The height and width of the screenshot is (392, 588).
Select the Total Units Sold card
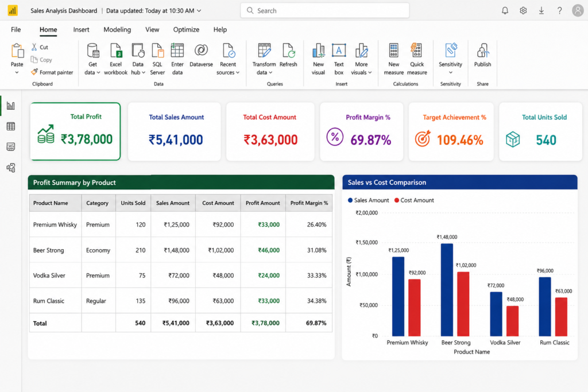tap(540, 131)
